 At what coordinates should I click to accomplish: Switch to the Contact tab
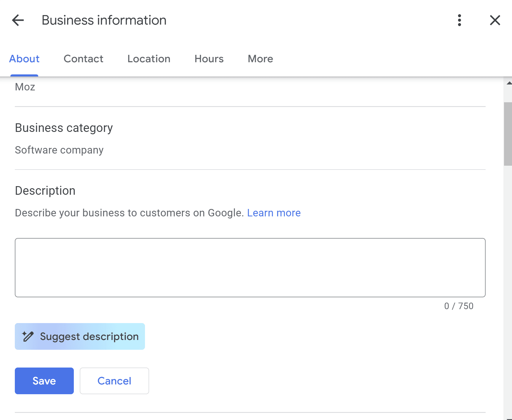pos(83,59)
